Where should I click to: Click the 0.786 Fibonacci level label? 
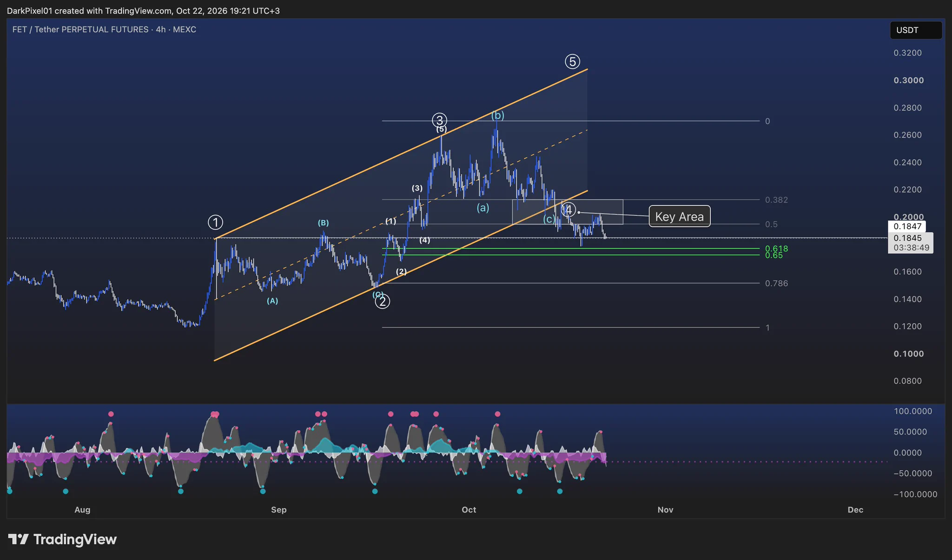click(x=776, y=283)
